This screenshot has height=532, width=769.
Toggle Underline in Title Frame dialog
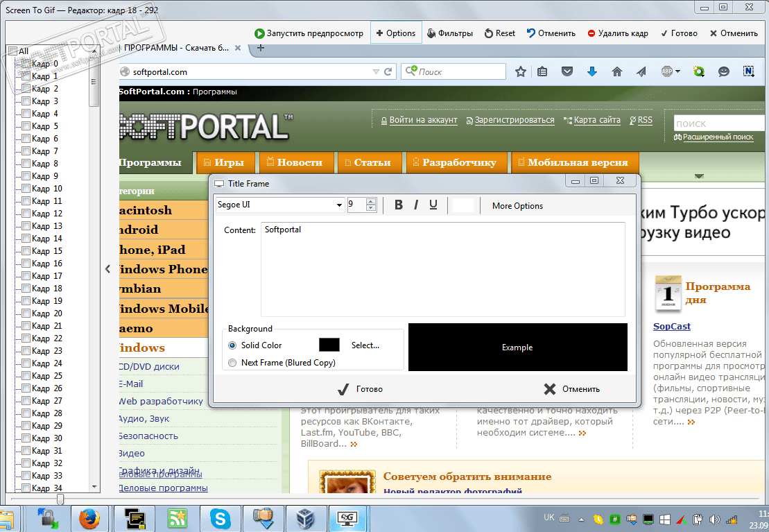pos(433,205)
